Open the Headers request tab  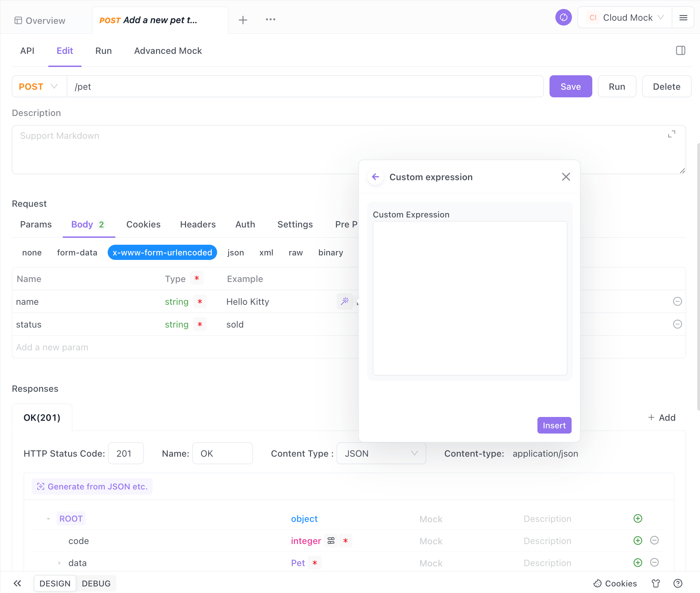198,225
